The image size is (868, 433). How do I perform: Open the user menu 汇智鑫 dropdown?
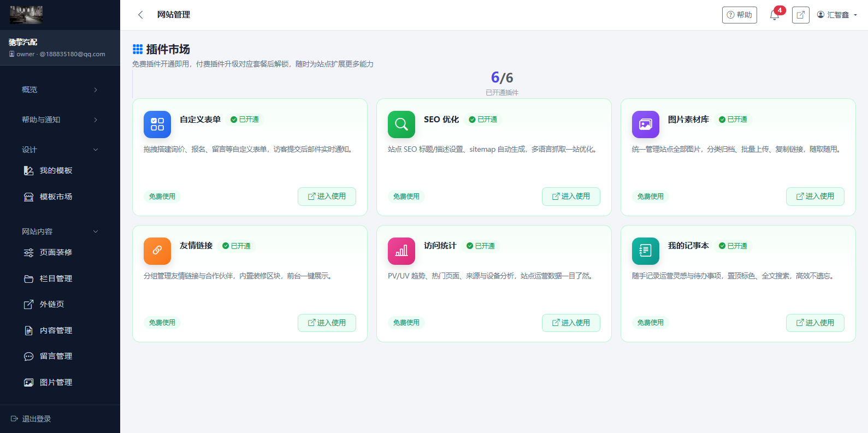coord(837,15)
